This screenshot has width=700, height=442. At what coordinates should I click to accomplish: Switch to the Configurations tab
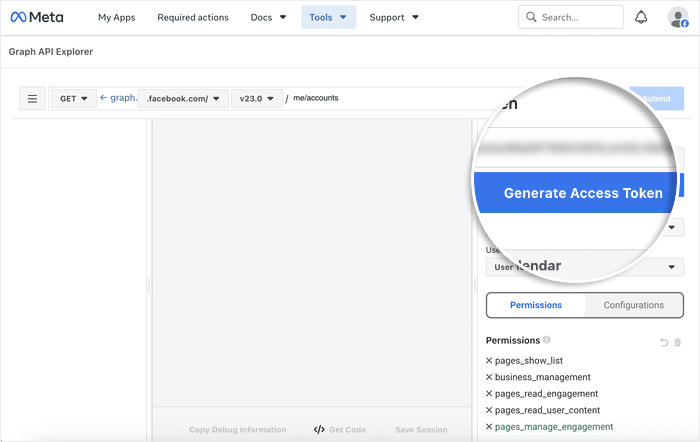[x=633, y=305]
